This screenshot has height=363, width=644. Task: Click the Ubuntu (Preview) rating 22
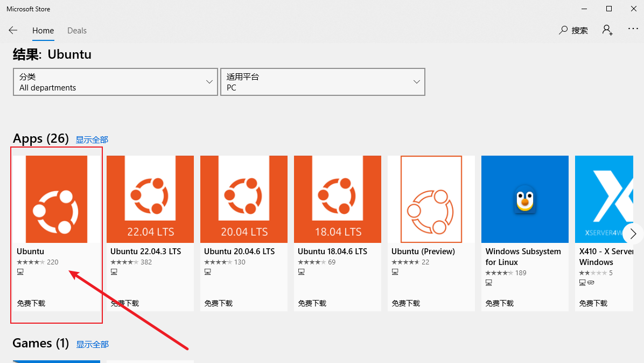point(410,262)
